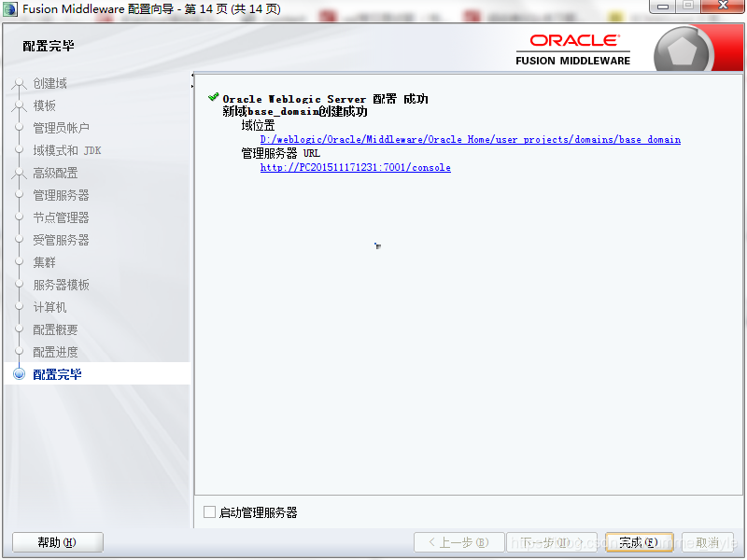Click the '新域base_domain创建成功' text
Image resolution: width=747 pixels, height=560 pixels.
click(x=295, y=111)
